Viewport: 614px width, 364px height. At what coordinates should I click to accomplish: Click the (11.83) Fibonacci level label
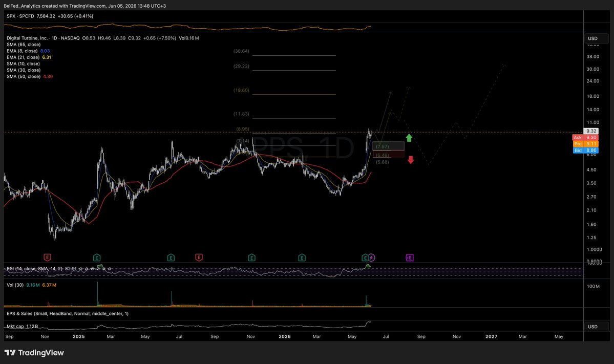tap(241, 114)
